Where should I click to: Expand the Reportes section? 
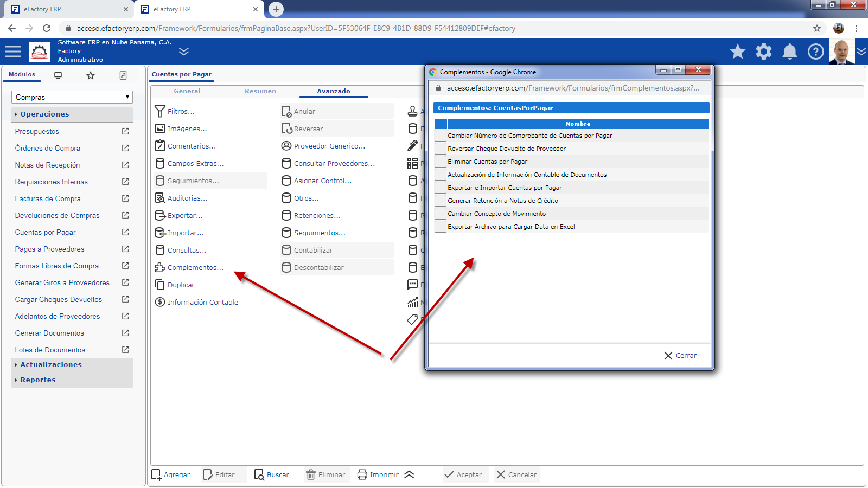coord(72,380)
